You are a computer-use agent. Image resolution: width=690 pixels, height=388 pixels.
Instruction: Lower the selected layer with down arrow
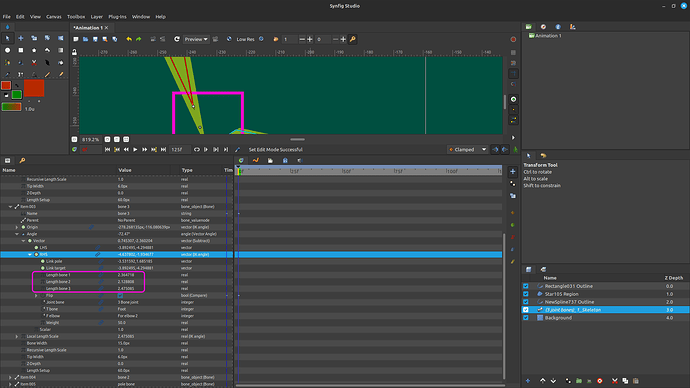pos(553,381)
